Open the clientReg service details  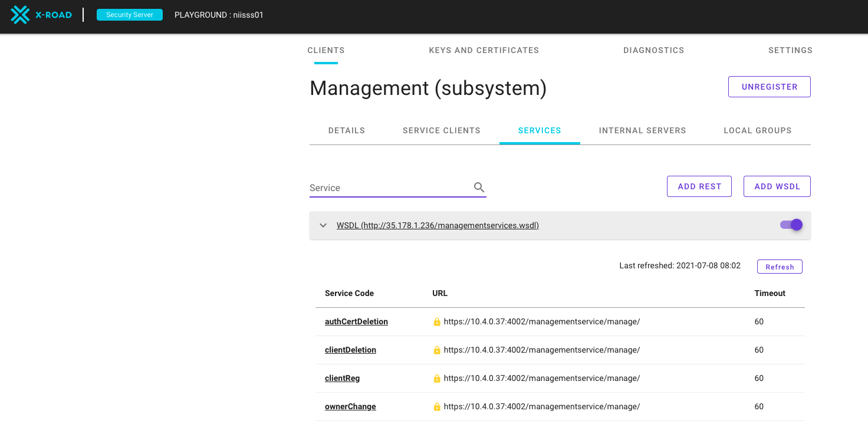pyautogui.click(x=342, y=378)
